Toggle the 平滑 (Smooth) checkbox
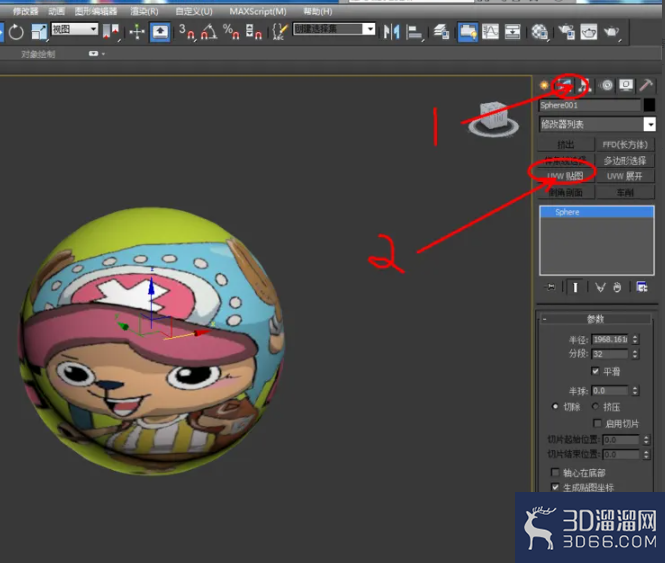This screenshot has width=665, height=563. [595, 371]
